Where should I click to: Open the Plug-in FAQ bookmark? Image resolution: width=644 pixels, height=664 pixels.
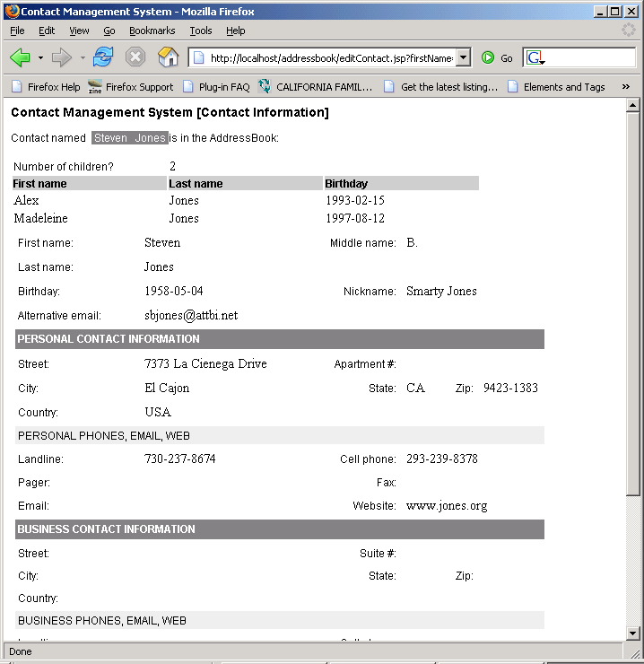[x=215, y=87]
